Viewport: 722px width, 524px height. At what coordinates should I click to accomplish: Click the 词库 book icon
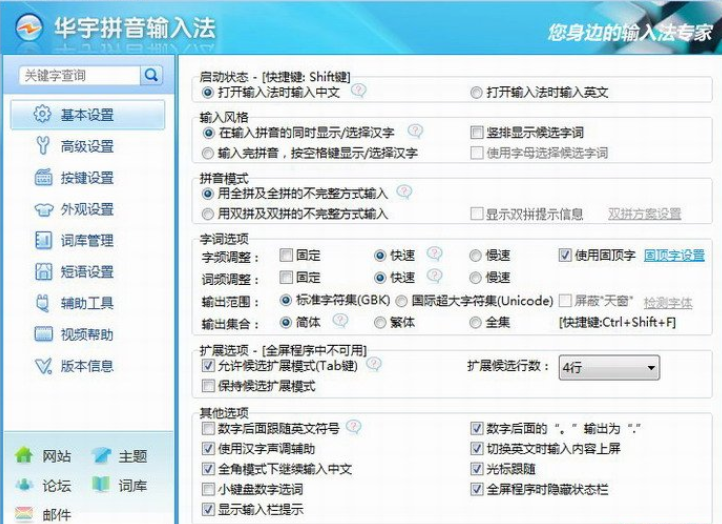coord(101,484)
